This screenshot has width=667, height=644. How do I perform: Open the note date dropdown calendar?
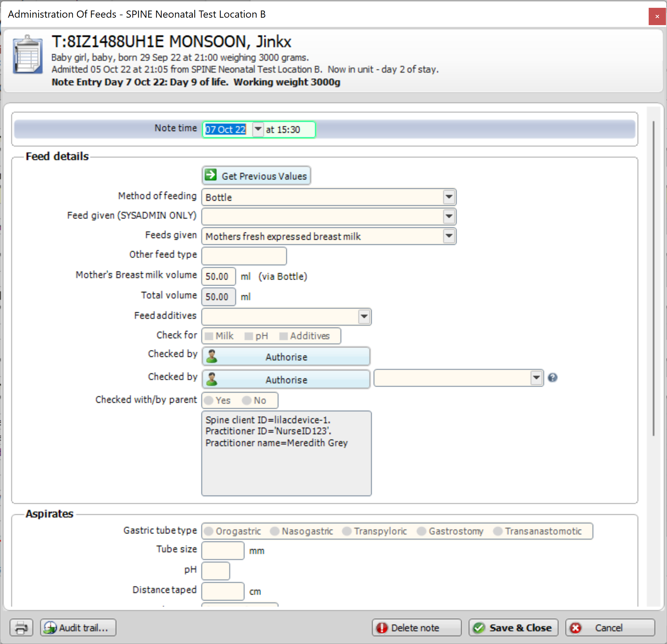click(x=258, y=129)
